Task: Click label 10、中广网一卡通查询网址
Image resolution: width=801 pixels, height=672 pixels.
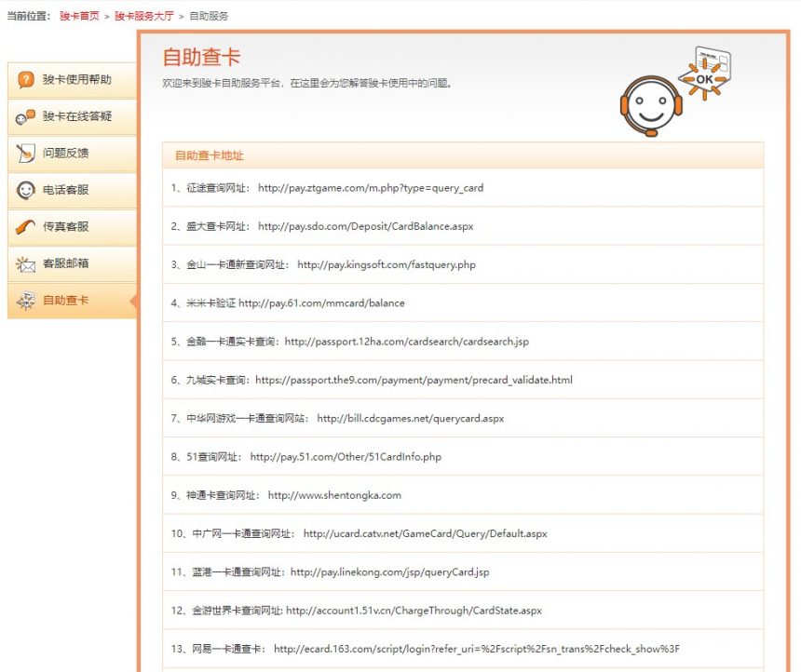Action: (x=233, y=533)
